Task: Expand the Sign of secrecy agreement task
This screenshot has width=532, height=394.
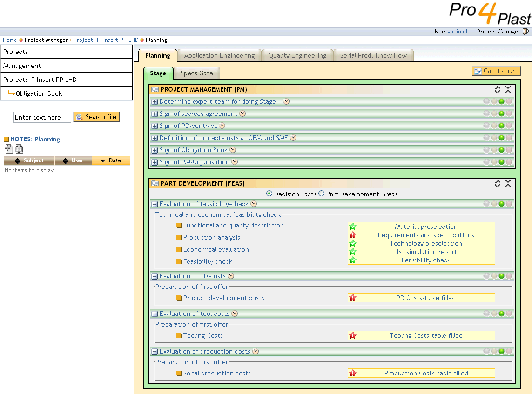Action: (154, 114)
